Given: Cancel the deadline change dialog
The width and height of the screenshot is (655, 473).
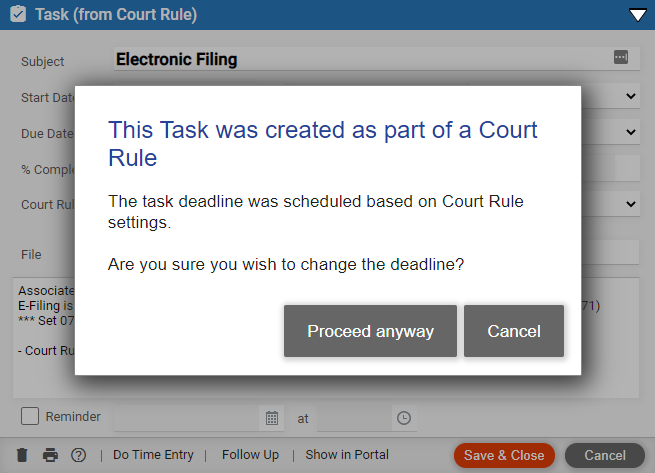Looking at the screenshot, I should pos(514,331).
